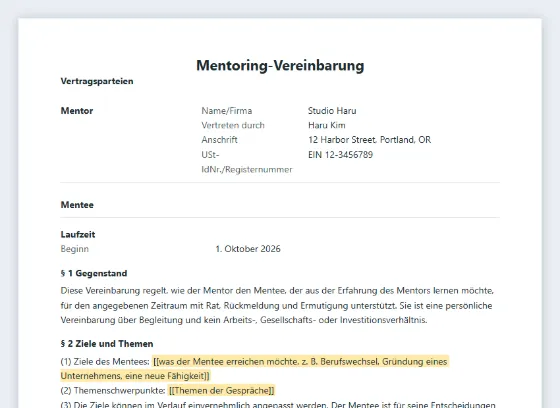Click the Themenschwerpunkte label

click(x=113, y=390)
